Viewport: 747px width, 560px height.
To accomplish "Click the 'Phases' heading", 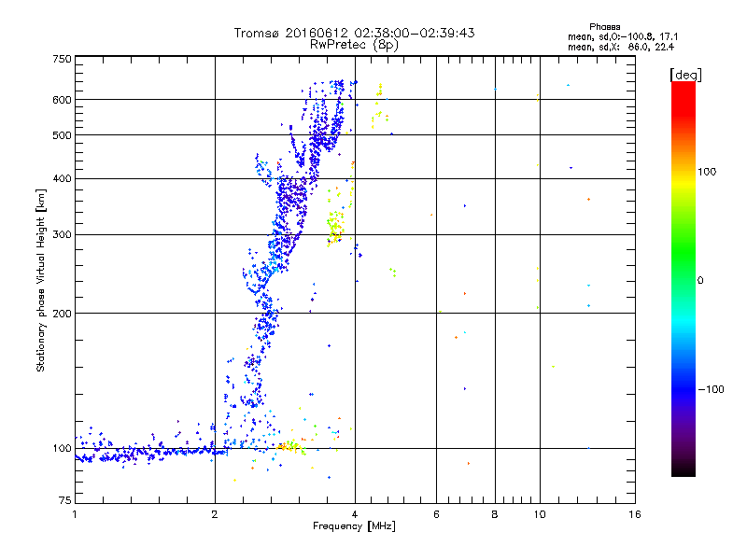I will pyautogui.click(x=604, y=27).
